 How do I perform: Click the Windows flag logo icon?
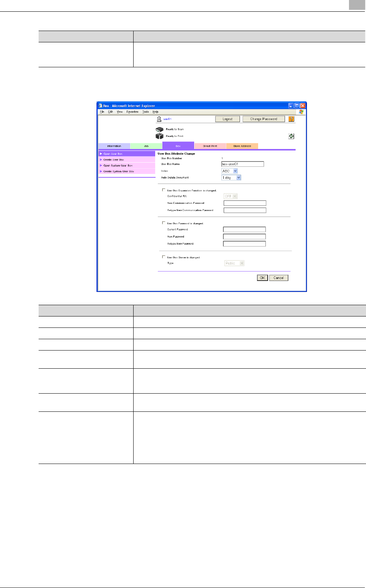[301, 112]
